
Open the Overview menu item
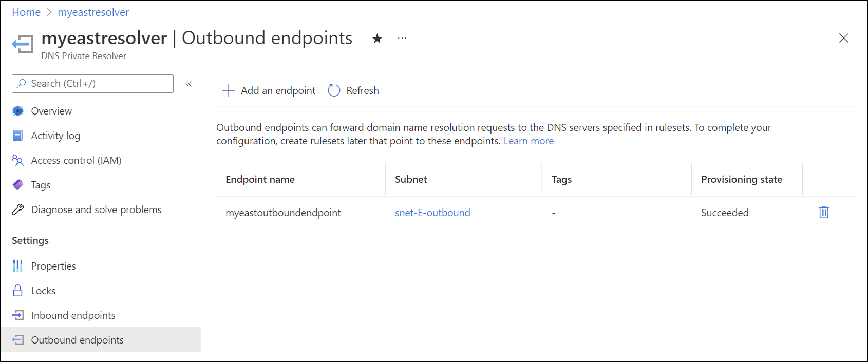click(x=51, y=111)
